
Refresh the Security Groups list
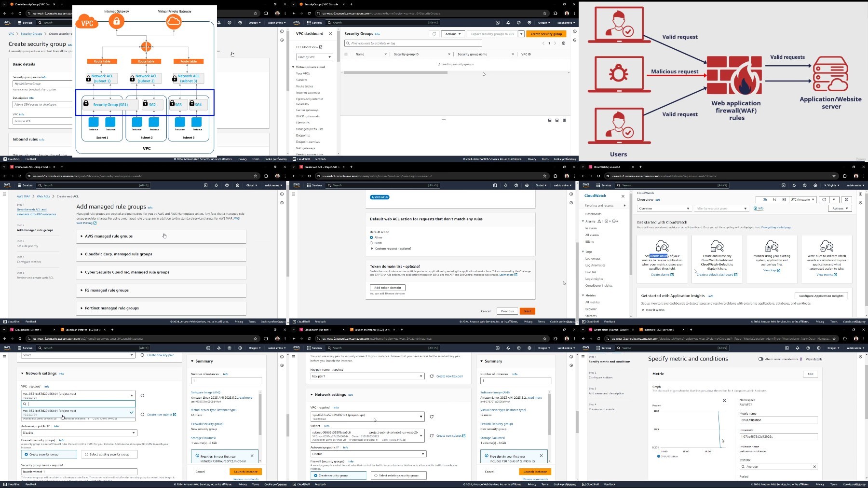coord(434,34)
